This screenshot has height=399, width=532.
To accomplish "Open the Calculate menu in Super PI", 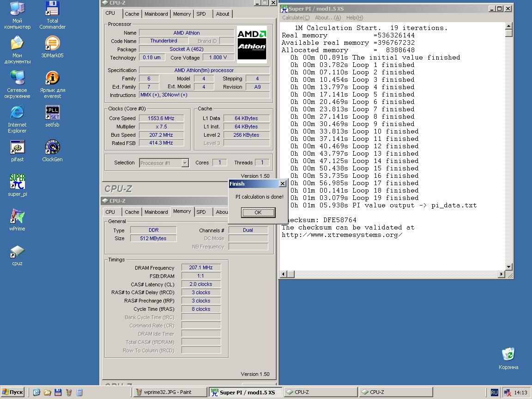I will (x=296, y=18).
